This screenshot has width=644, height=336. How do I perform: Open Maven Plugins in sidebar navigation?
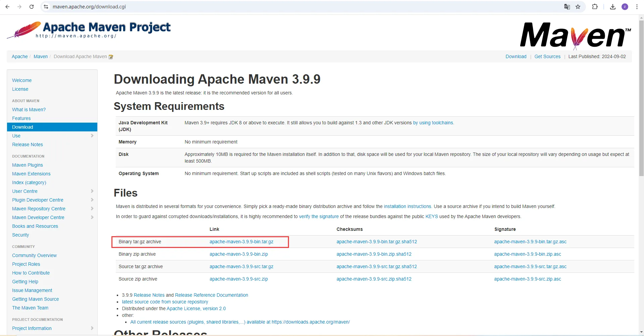(x=28, y=165)
